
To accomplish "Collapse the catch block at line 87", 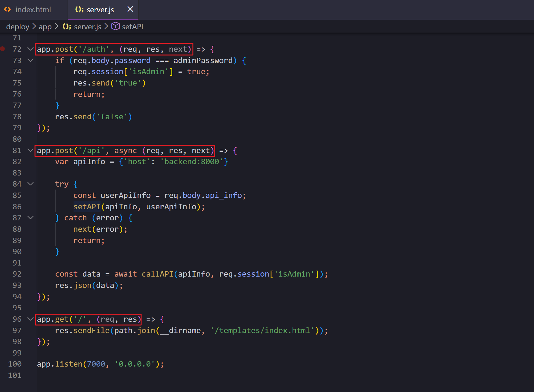I will tap(30, 218).
